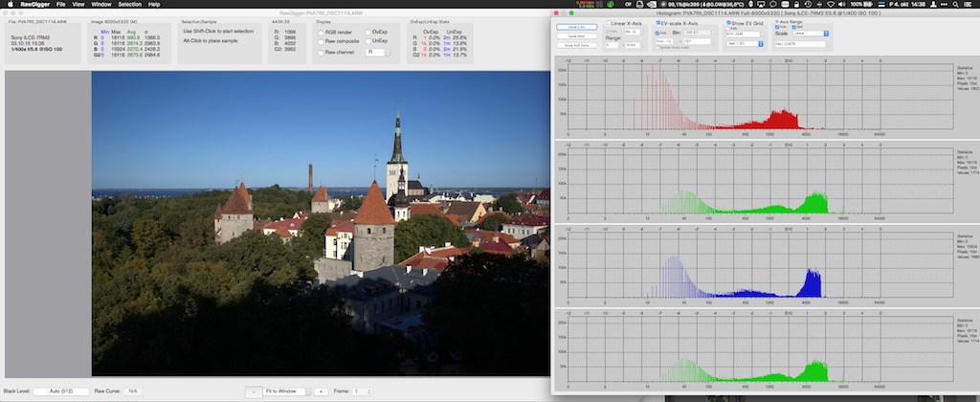Viewport: 980px width, 402px height.
Task: Click the Raw Curve N/A button
Action: click(x=132, y=391)
